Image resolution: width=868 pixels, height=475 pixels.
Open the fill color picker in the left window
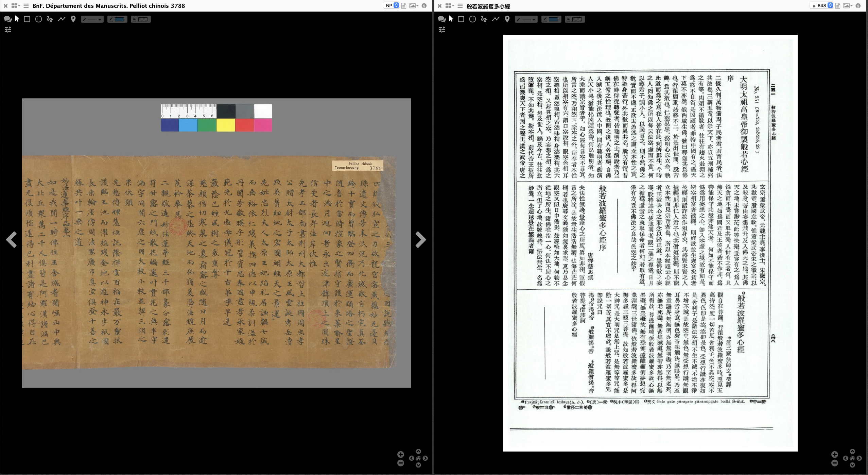click(x=141, y=19)
